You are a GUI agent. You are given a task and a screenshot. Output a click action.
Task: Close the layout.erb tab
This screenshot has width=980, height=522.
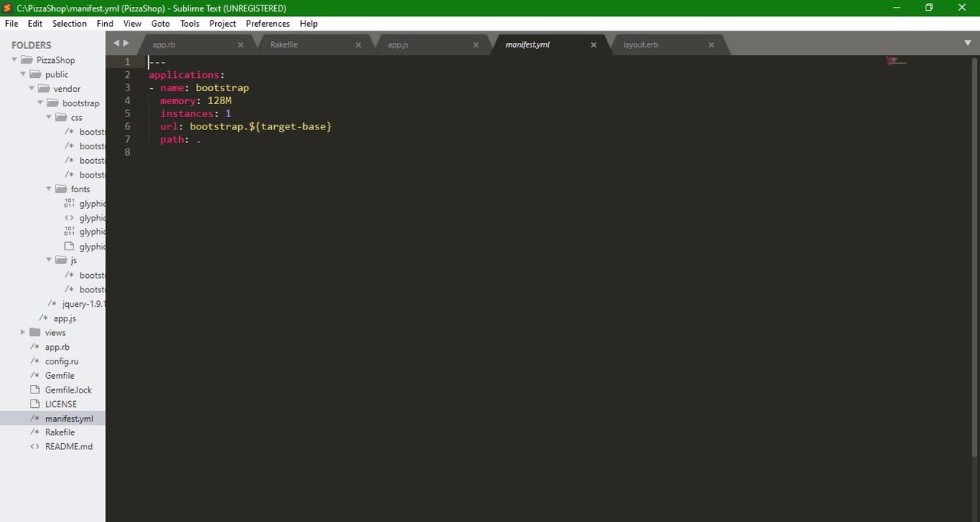tap(711, 45)
